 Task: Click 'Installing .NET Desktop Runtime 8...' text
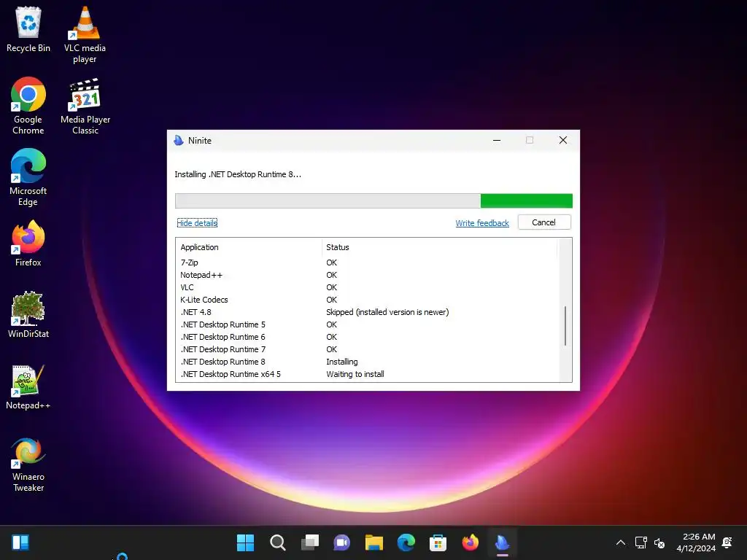[x=238, y=174]
